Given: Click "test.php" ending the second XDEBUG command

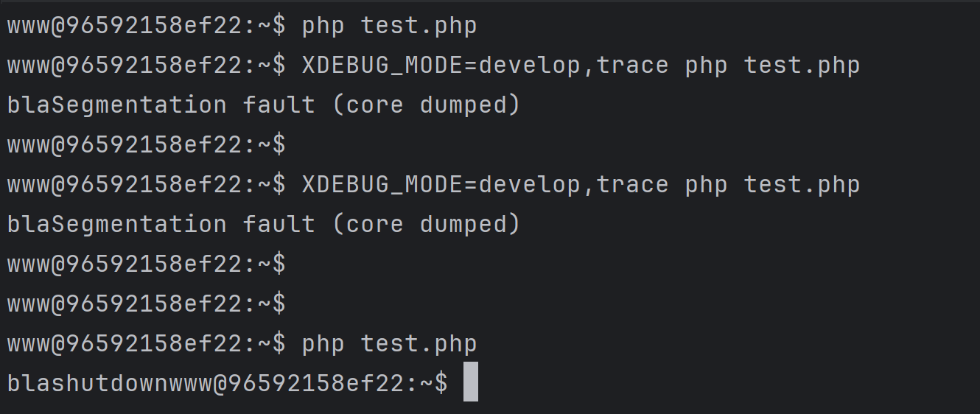Looking at the screenshot, I should click(802, 185).
